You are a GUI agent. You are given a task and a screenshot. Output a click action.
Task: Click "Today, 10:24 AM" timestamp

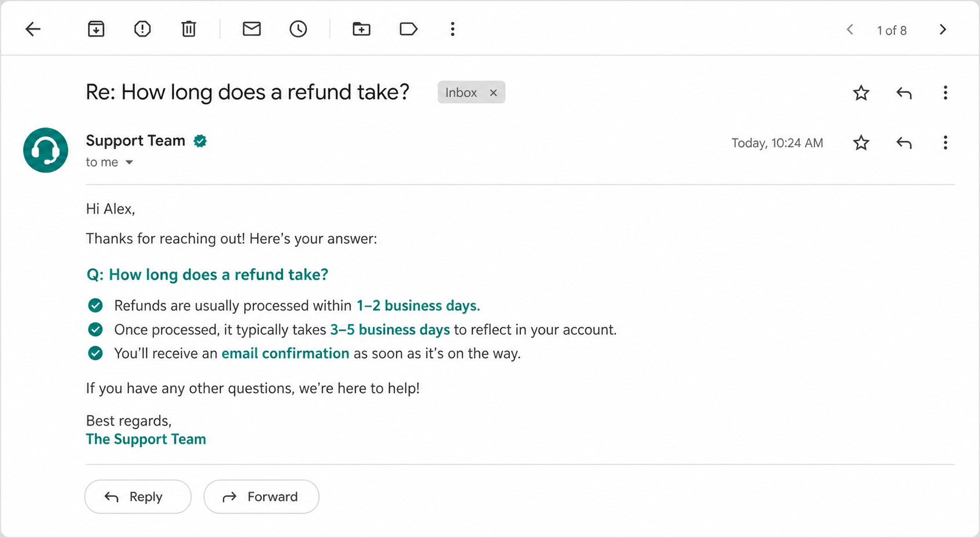pos(777,143)
